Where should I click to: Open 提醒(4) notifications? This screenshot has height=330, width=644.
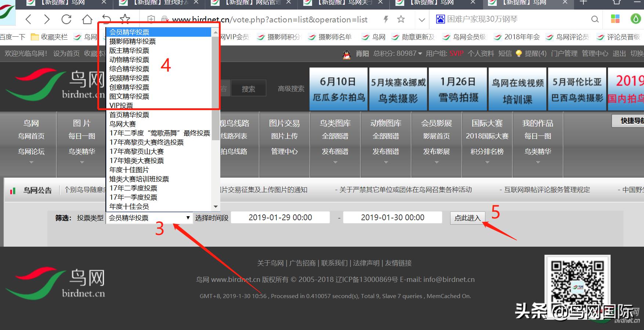pos(535,54)
